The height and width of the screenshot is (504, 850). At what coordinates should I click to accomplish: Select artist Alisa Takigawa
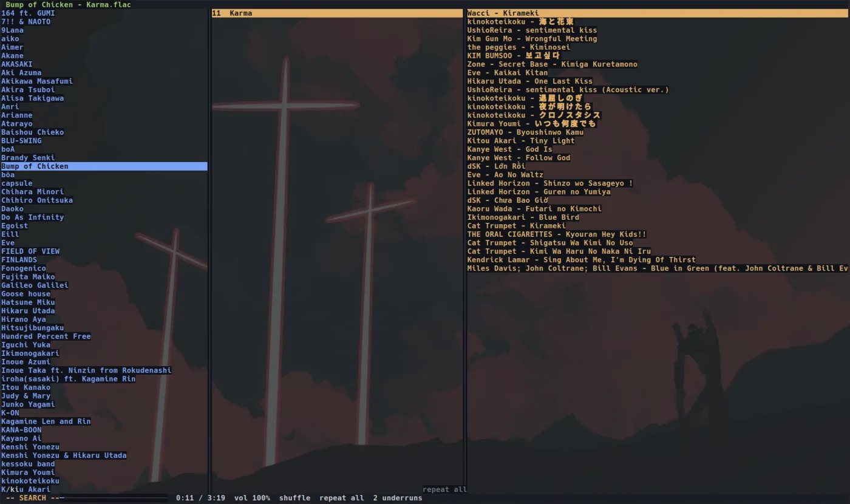click(33, 98)
